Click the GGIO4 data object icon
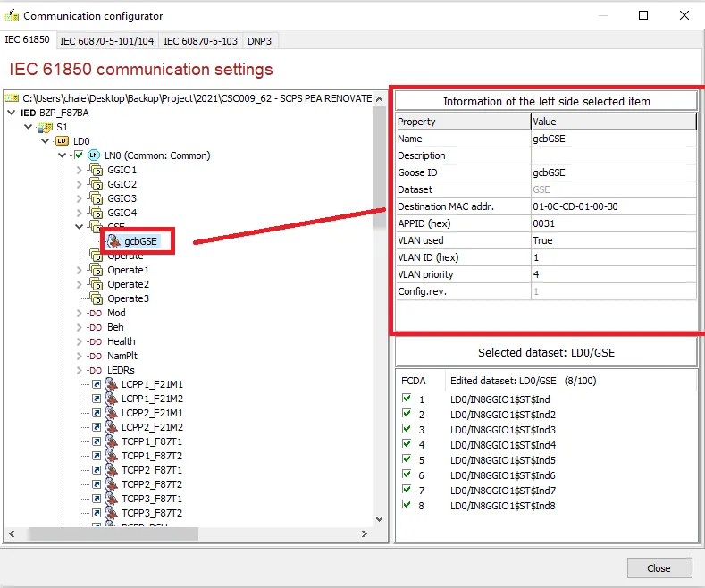Viewport: 705px width, 588px height. [96, 213]
